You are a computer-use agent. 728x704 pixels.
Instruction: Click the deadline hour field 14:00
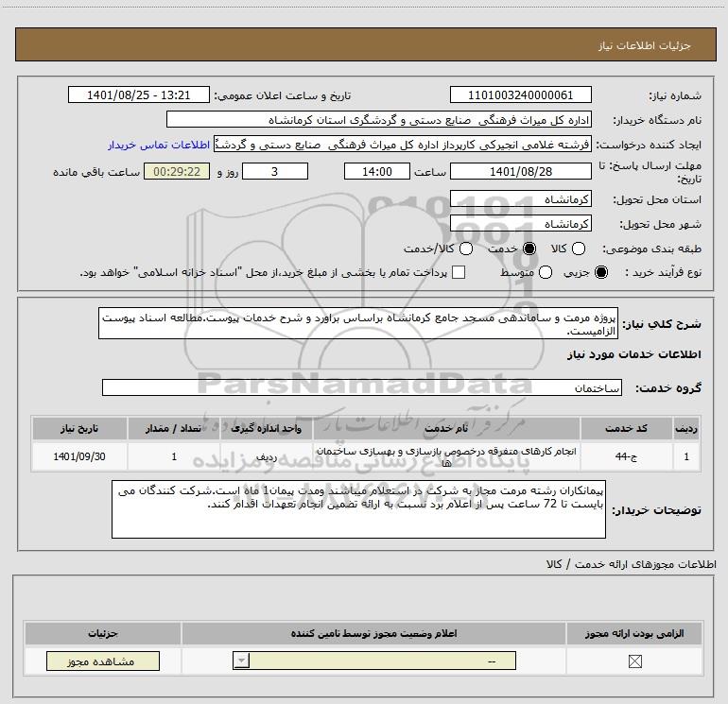pyautogui.click(x=377, y=171)
